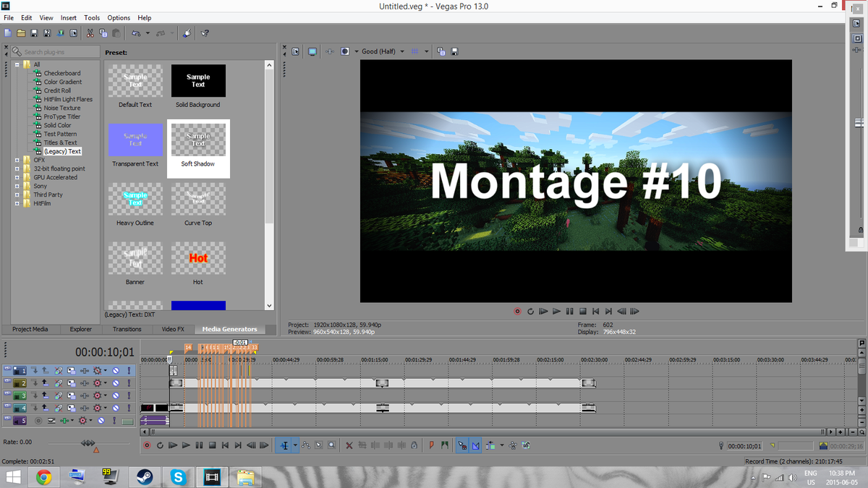The width and height of the screenshot is (868, 488).
Task: Toggle Enable Snapping in the timeline toolbar
Action: click(461, 445)
